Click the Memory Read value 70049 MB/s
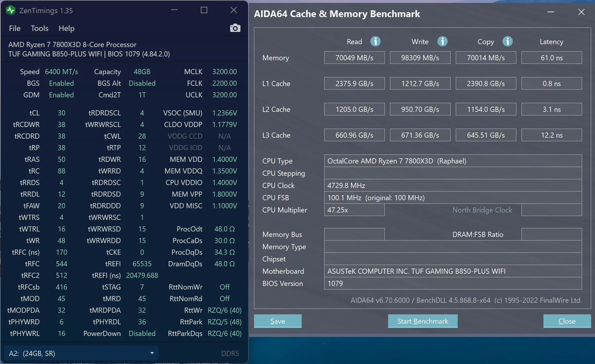Viewport: 595px width, 364px height. 355,58
